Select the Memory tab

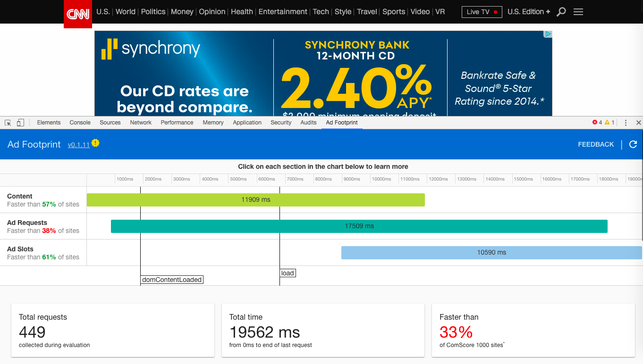click(213, 123)
